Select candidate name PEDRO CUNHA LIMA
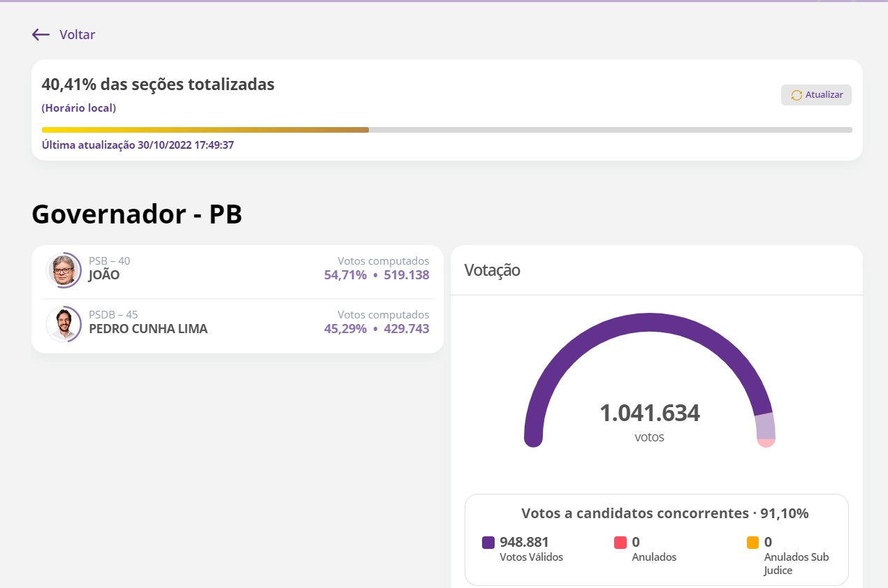The height and width of the screenshot is (588, 888). pyautogui.click(x=148, y=329)
